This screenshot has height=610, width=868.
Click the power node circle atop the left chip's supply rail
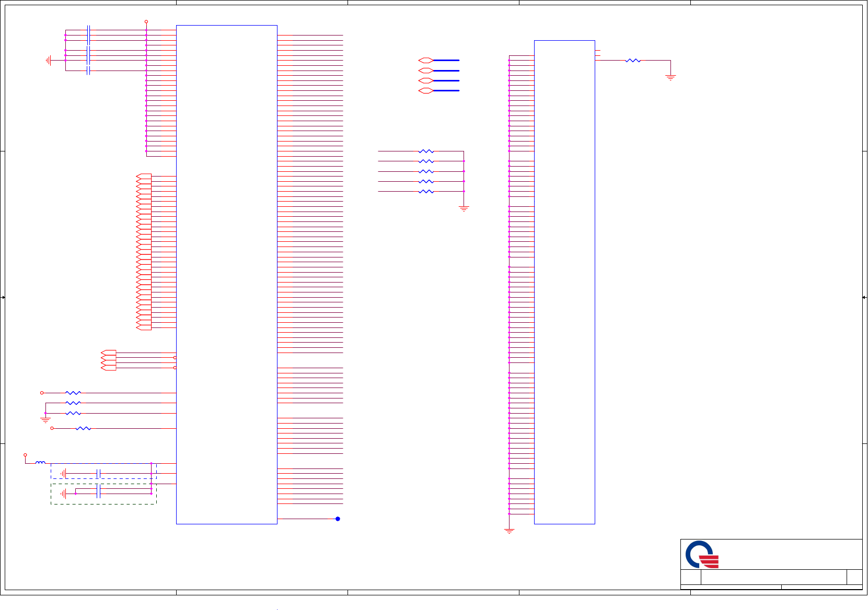146,22
